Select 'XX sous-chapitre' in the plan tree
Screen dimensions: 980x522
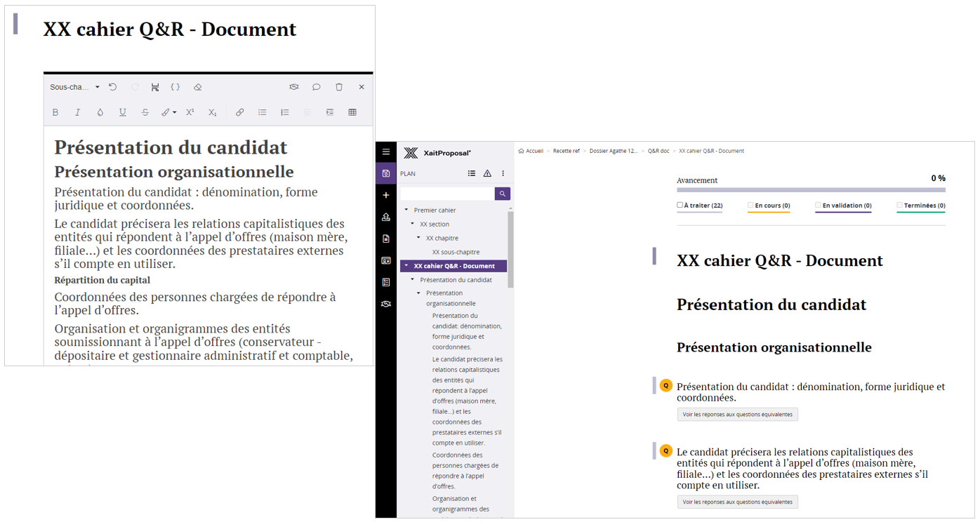(x=456, y=252)
